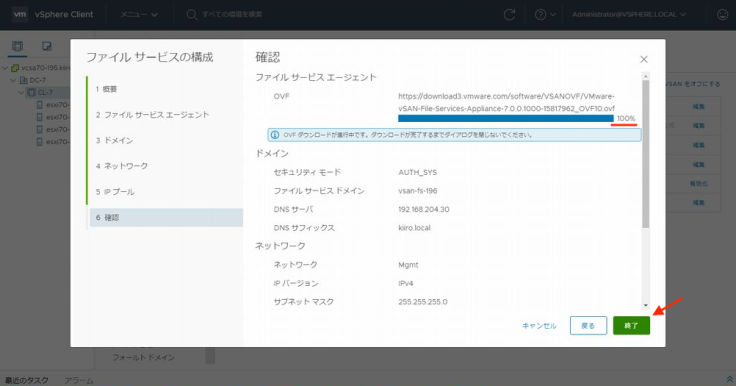This screenshot has width=736, height=386.
Task: Click the scrollbar thumb in confirmation pane
Action: (x=646, y=154)
